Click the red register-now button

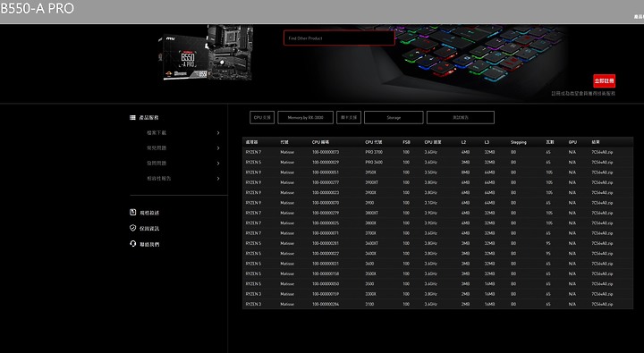click(x=604, y=80)
